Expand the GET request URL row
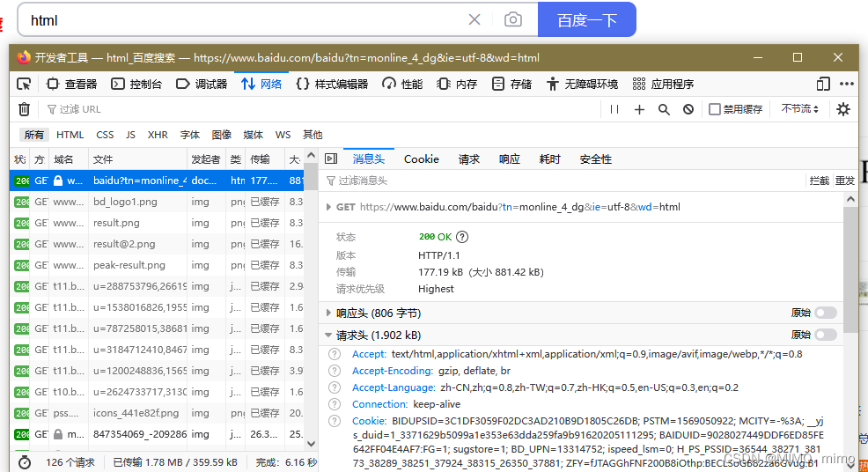The width and height of the screenshot is (868, 472). (x=329, y=207)
